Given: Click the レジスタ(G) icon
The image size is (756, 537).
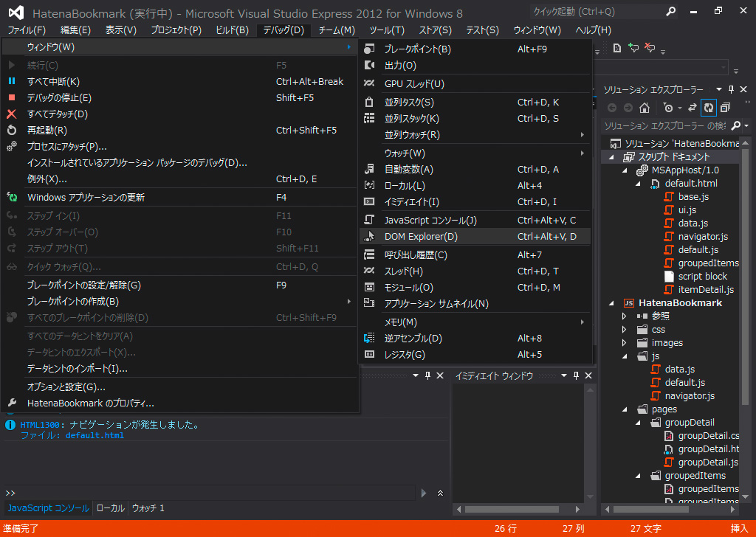Looking at the screenshot, I should (369, 355).
